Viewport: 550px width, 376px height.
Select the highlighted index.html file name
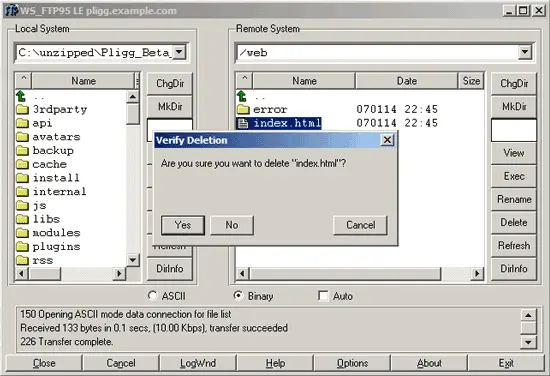287,123
